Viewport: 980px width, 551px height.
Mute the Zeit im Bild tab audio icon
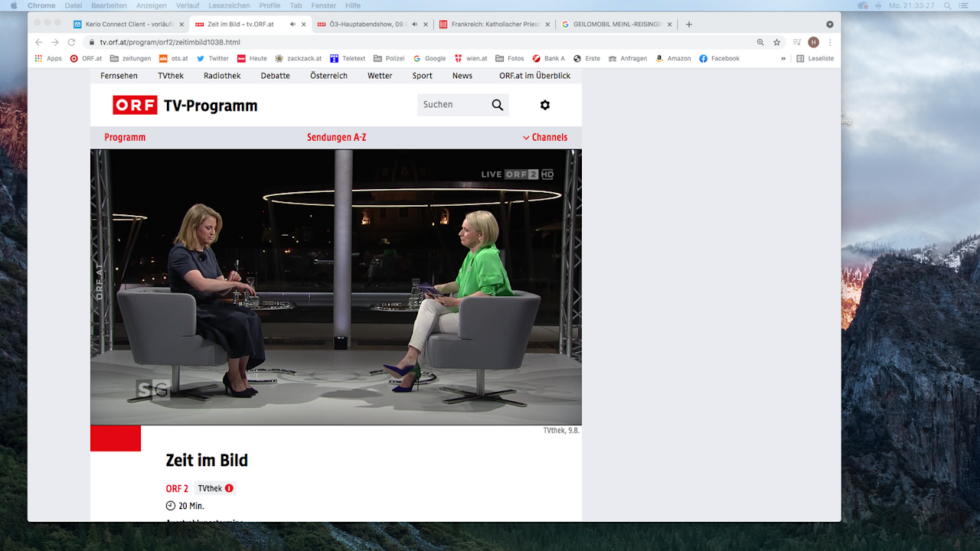292,24
